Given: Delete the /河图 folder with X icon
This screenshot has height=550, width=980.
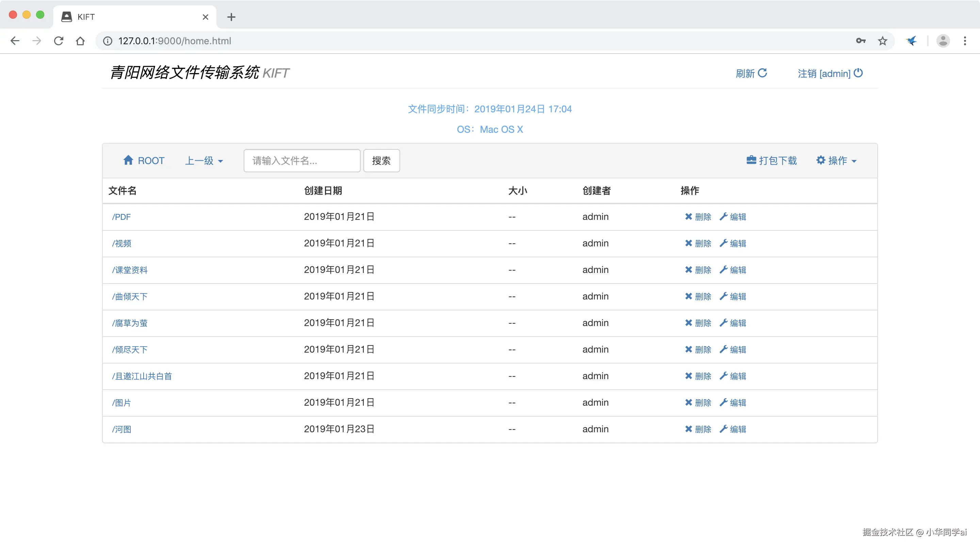Looking at the screenshot, I should point(688,429).
